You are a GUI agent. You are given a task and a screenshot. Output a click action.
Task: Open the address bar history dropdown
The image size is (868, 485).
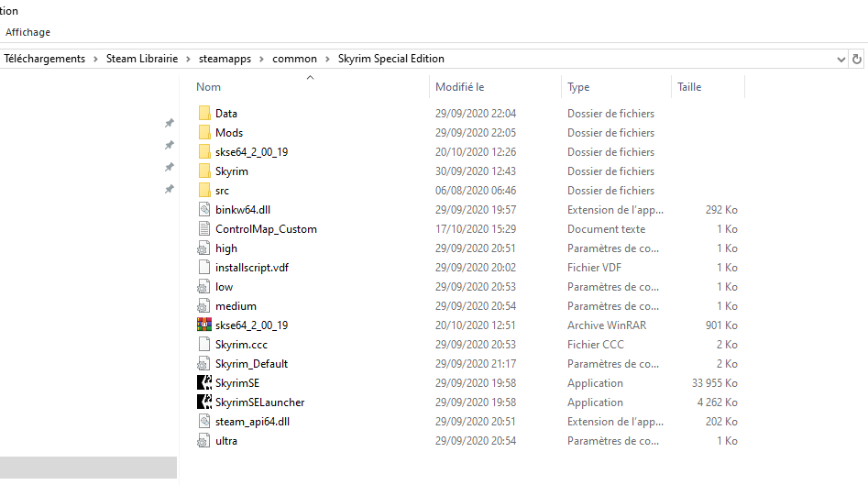click(x=841, y=60)
